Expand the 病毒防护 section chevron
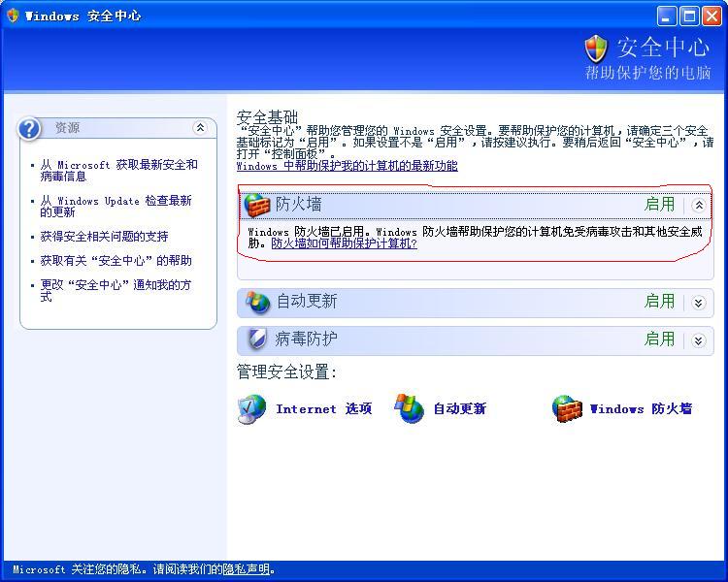The image size is (728, 582). point(699,340)
